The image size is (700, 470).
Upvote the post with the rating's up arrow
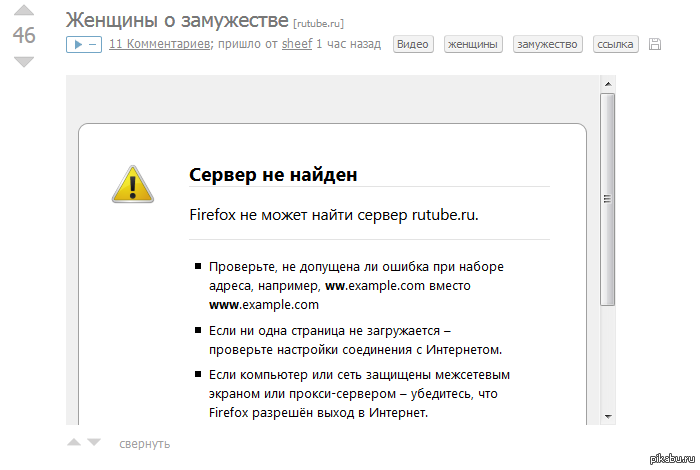click(x=24, y=11)
